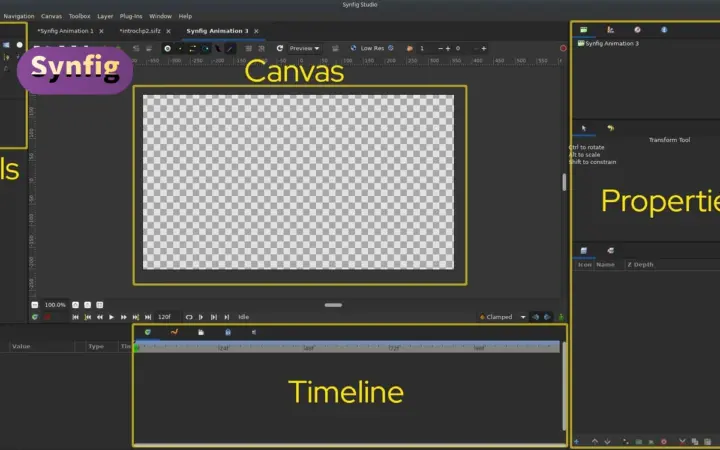Open the Canvas menu
The image size is (720, 450).
[x=51, y=16]
